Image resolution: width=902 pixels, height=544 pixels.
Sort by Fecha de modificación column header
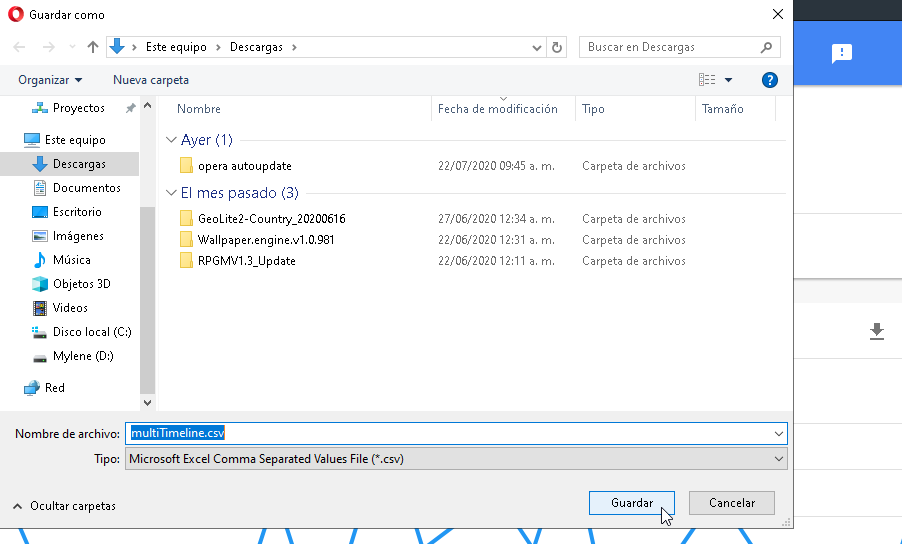click(x=498, y=109)
